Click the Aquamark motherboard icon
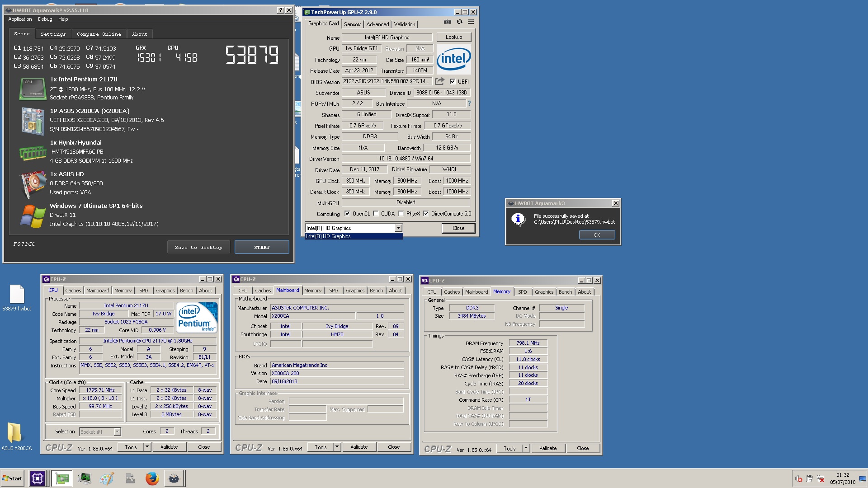This screenshot has width=868, height=488. 33,121
